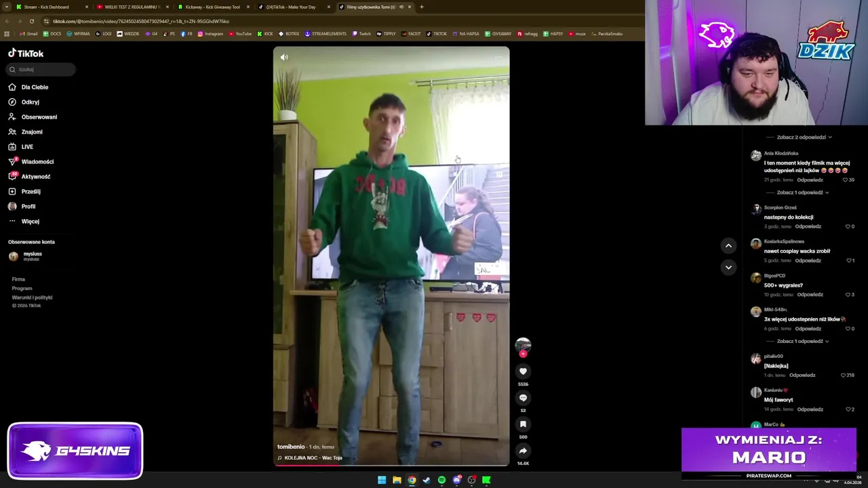Click Warunki i polityki link
Viewport: 868px width, 488px height.
point(32,298)
